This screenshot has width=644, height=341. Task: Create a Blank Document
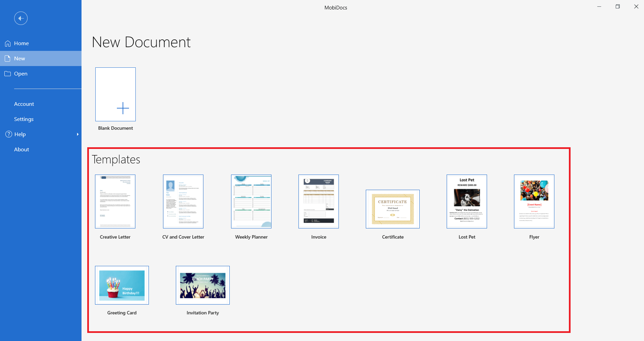tap(116, 94)
